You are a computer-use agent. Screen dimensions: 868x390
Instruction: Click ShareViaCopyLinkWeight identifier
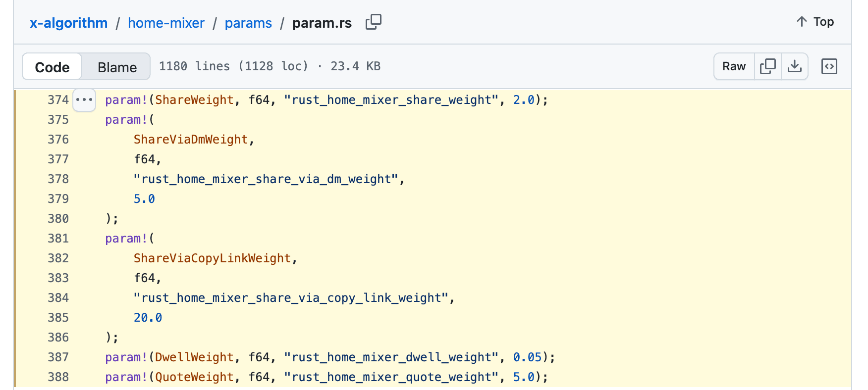[212, 258]
